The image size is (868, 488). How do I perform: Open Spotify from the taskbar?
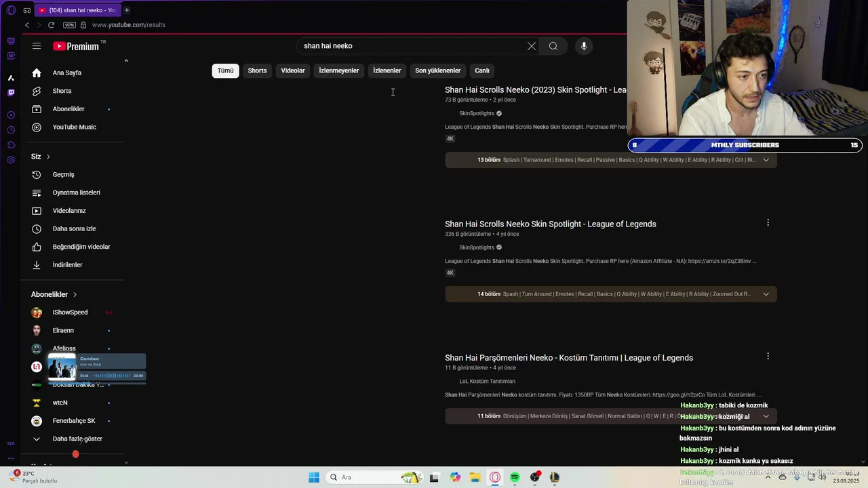pos(515,477)
